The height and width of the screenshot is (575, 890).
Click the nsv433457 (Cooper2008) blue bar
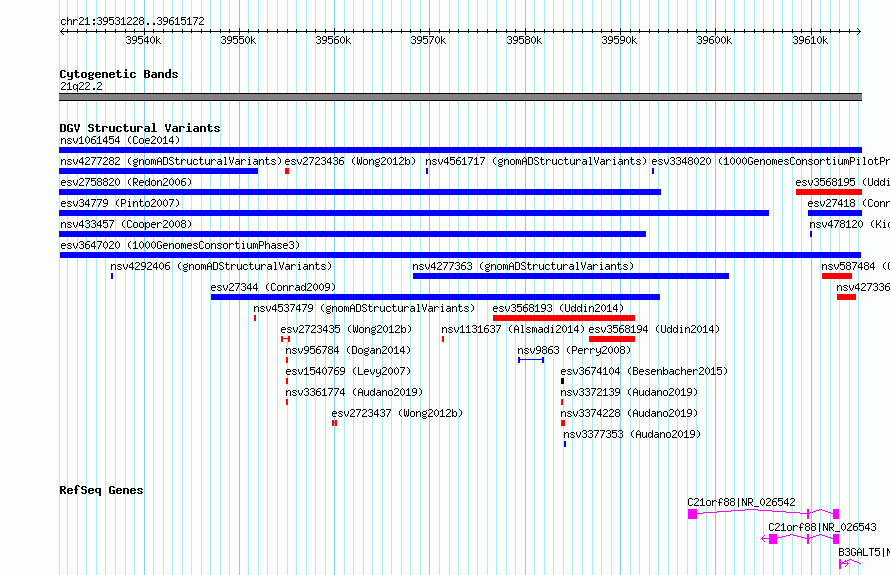[352, 234]
